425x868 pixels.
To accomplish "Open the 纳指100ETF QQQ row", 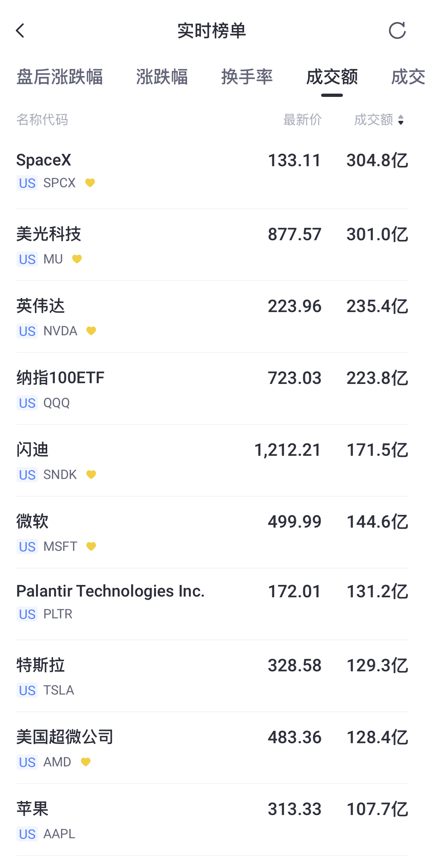I will coord(212,389).
